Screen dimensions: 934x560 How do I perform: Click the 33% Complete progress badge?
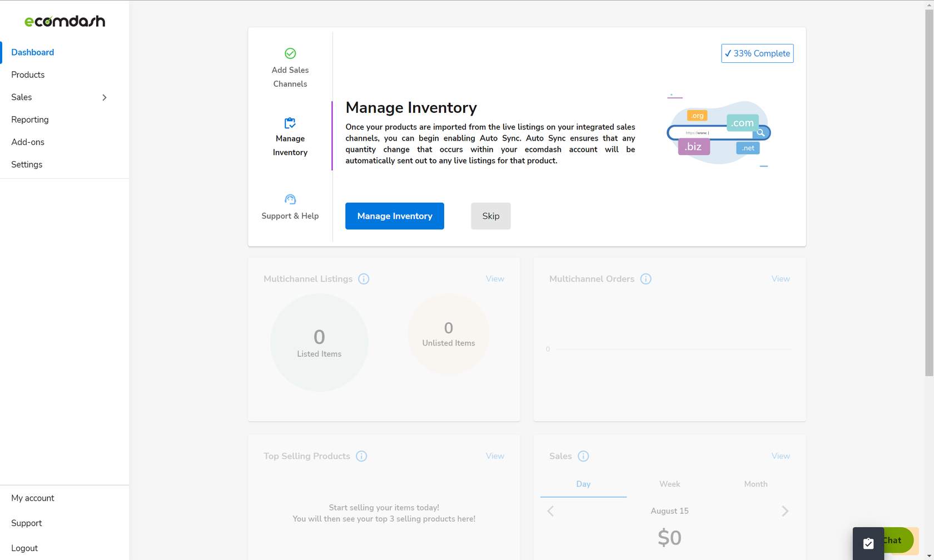tap(757, 53)
